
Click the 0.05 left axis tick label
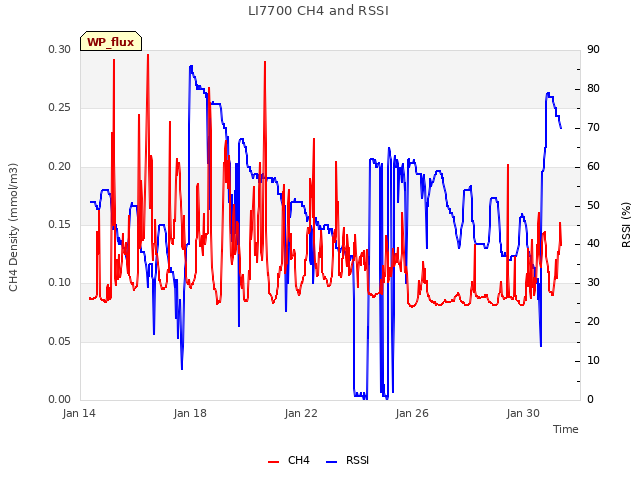click(x=60, y=341)
